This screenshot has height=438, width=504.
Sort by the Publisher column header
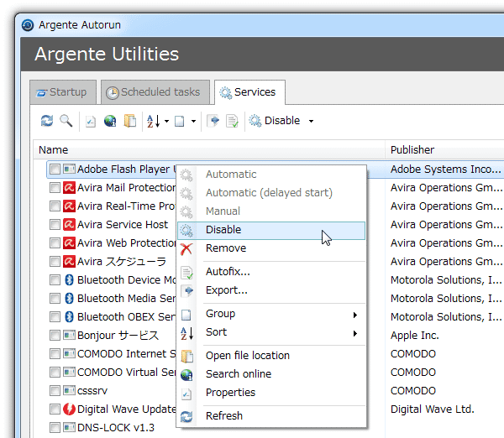coord(445,150)
